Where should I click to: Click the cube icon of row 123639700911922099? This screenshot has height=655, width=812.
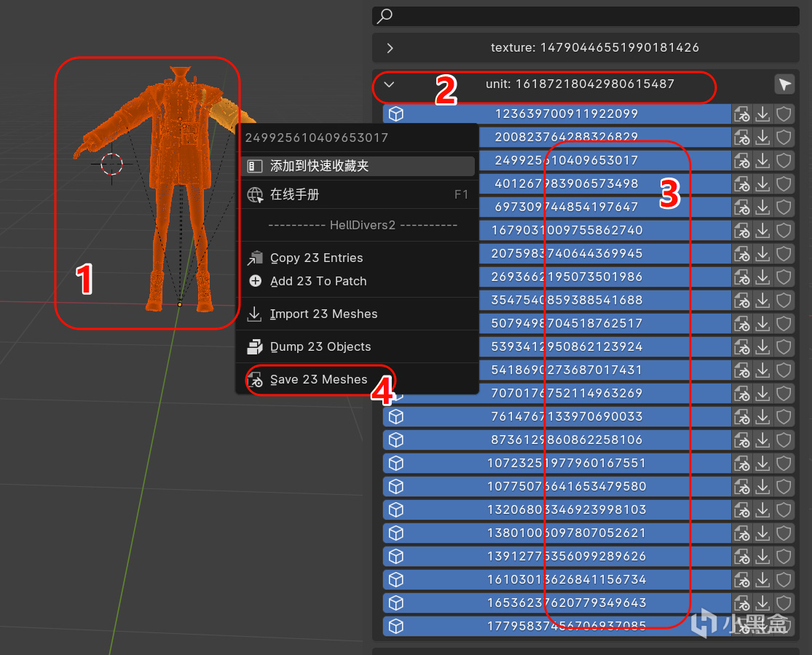click(396, 114)
